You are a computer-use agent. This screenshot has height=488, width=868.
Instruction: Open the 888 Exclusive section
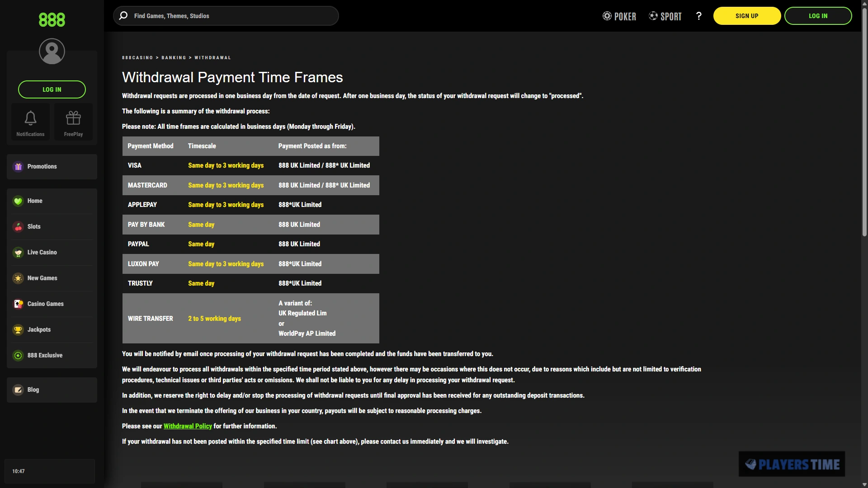(x=45, y=356)
